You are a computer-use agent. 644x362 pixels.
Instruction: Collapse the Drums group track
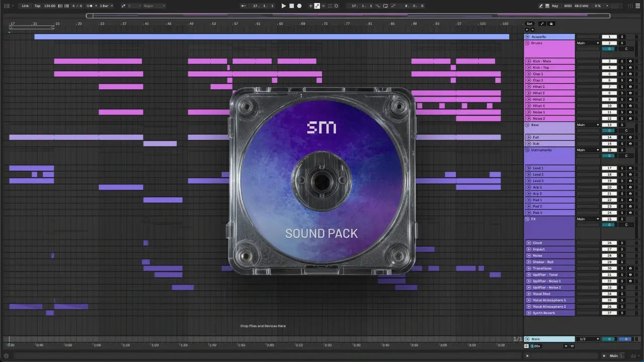pos(527,43)
